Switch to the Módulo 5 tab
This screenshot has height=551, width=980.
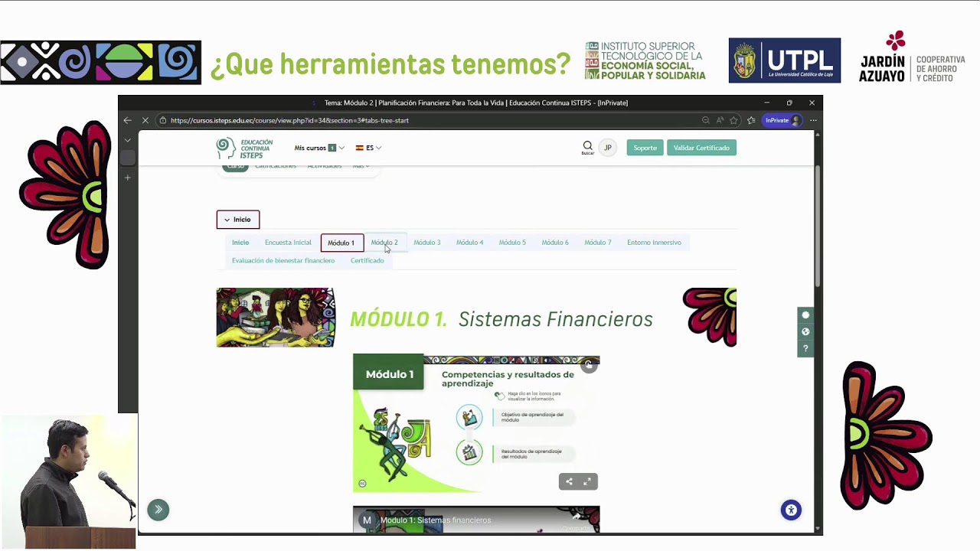tap(512, 243)
